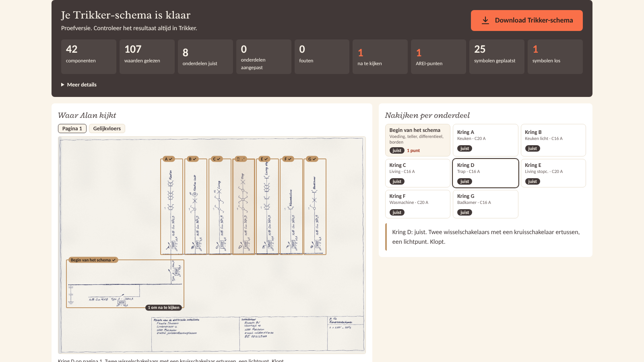Open the Kring E Living stopc. card

point(553,173)
